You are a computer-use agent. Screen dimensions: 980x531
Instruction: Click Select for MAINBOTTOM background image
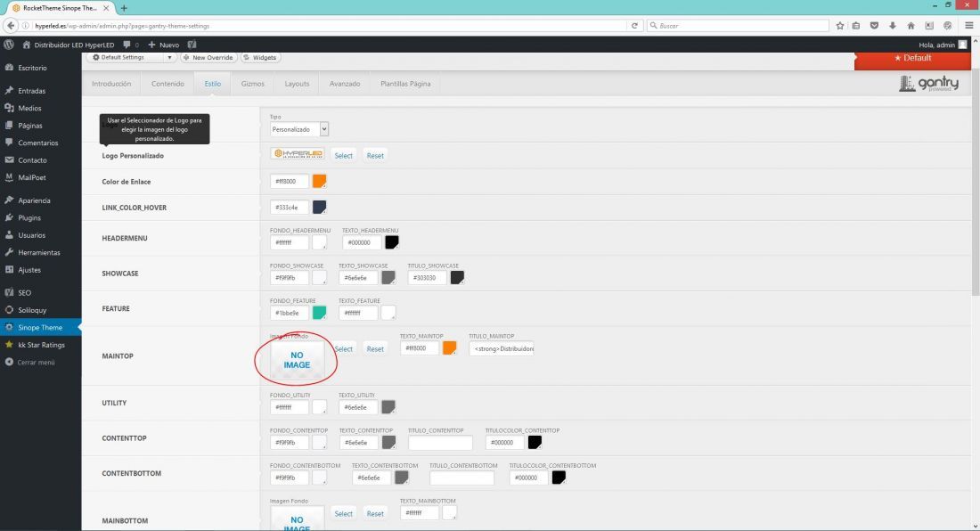(x=343, y=513)
